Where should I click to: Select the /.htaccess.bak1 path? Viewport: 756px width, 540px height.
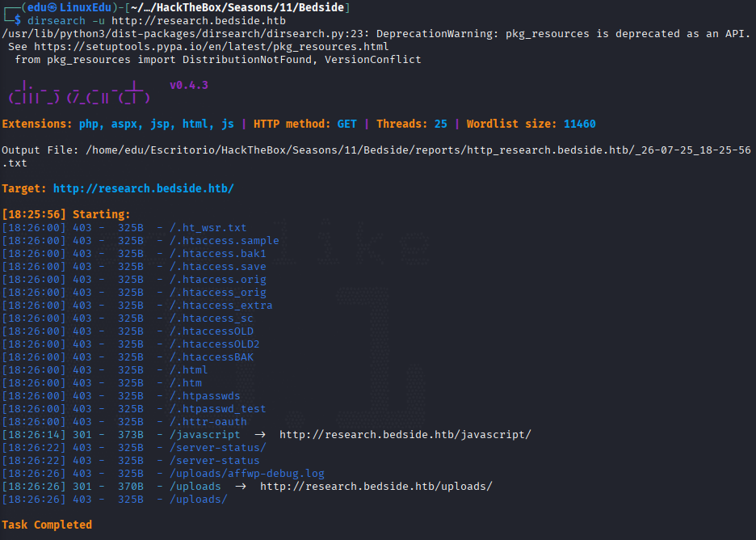coord(218,254)
